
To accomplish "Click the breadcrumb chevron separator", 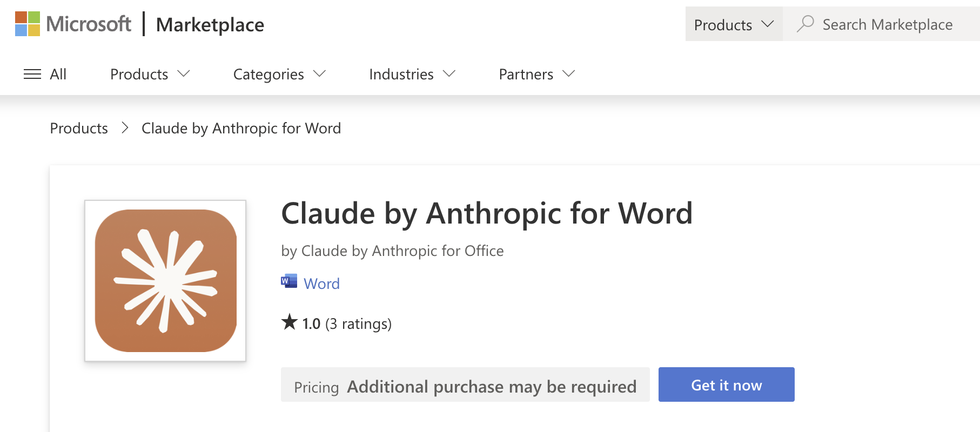I will [x=125, y=128].
